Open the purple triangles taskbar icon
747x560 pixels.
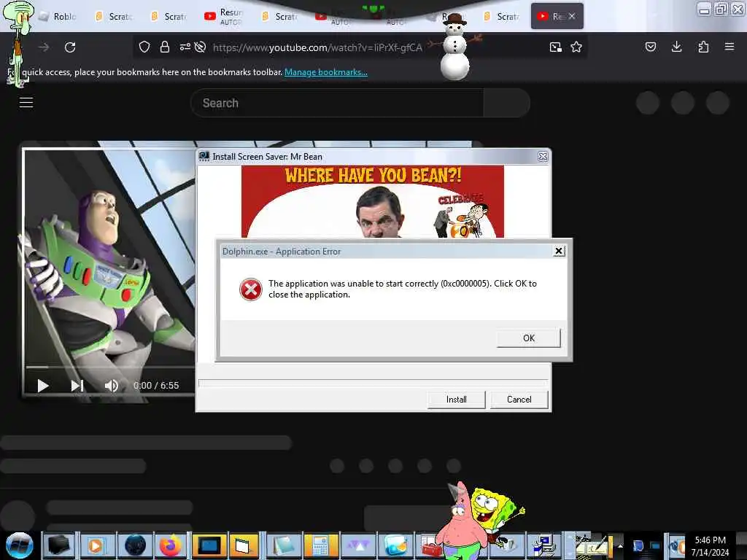coord(357,545)
